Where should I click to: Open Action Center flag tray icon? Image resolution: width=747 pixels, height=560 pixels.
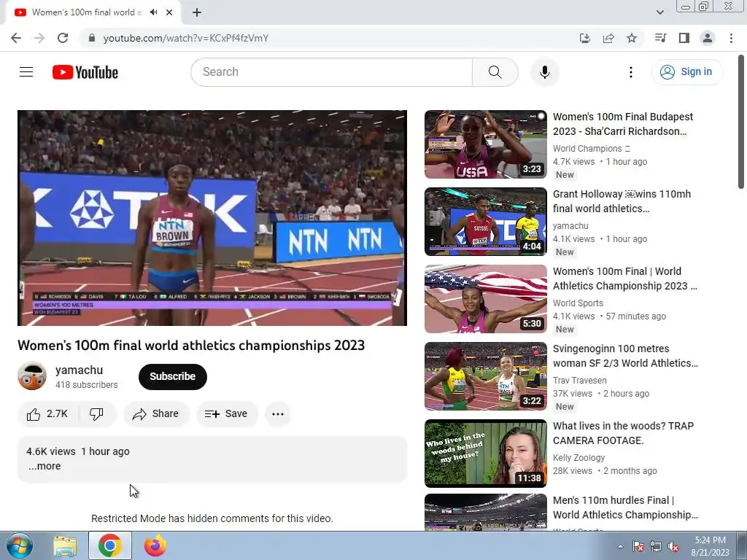click(638, 547)
